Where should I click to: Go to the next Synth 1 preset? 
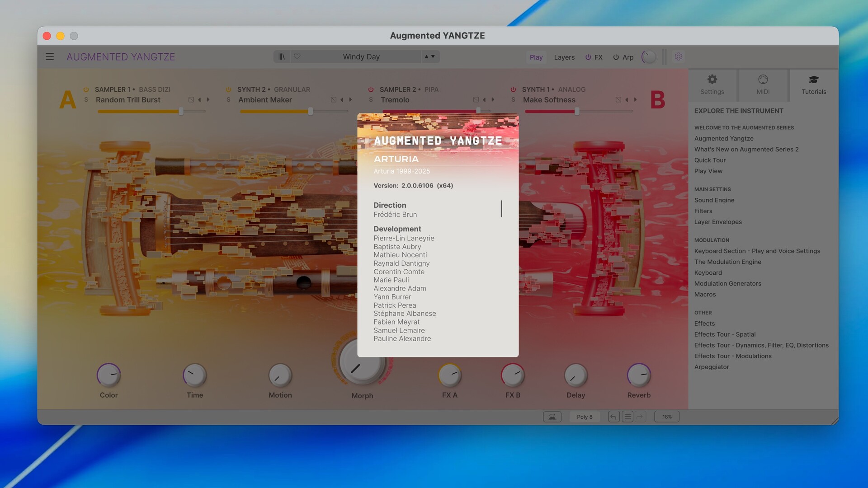pos(635,99)
